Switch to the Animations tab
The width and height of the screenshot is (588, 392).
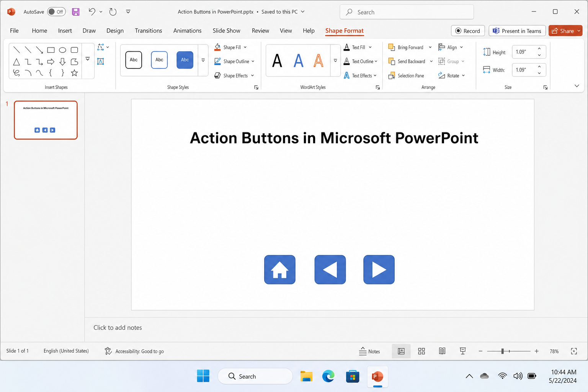pyautogui.click(x=187, y=31)
